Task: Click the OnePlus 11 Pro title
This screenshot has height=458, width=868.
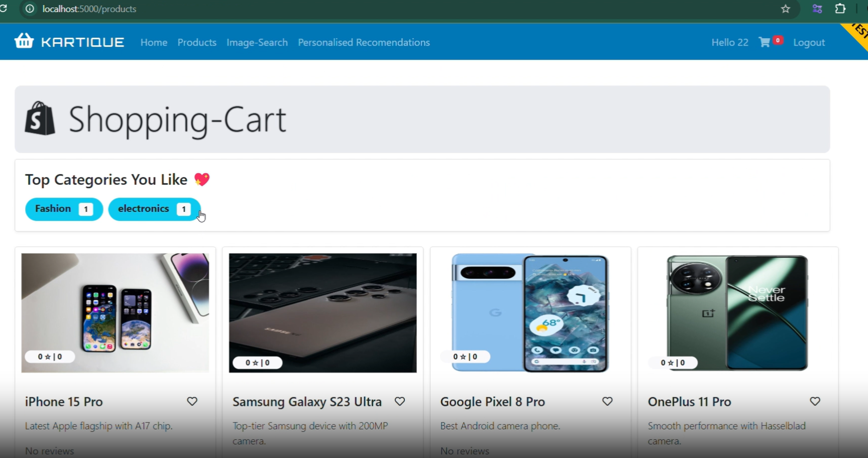Action: (x=690, y=402)
